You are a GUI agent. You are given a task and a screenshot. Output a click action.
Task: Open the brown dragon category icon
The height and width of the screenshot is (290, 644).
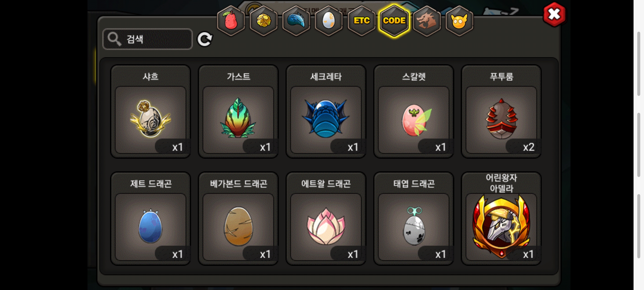(427, 21)
